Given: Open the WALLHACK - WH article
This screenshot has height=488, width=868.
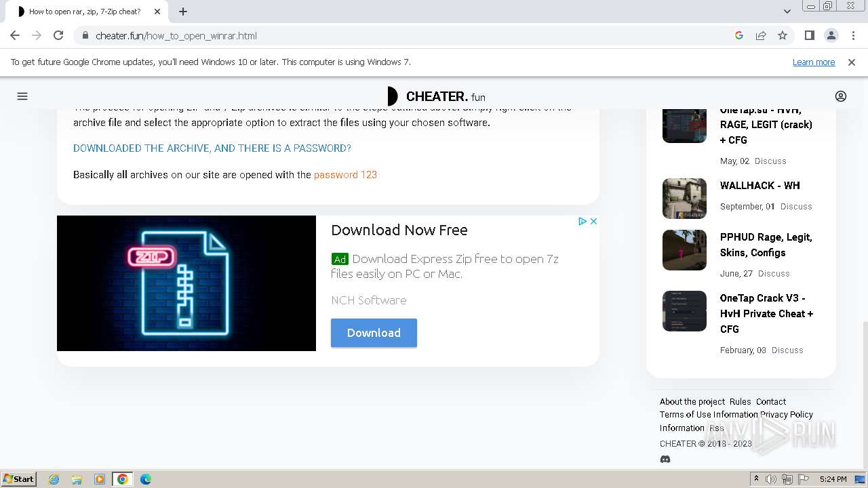Looking at the screenshot, I should [x=760, y=185].
